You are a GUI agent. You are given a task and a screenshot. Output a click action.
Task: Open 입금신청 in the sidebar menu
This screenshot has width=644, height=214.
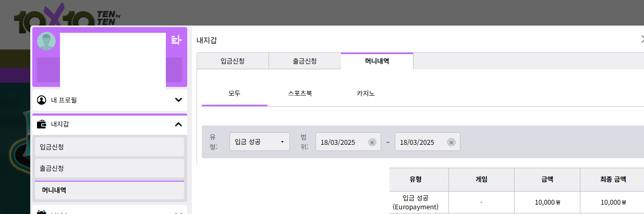110,147
